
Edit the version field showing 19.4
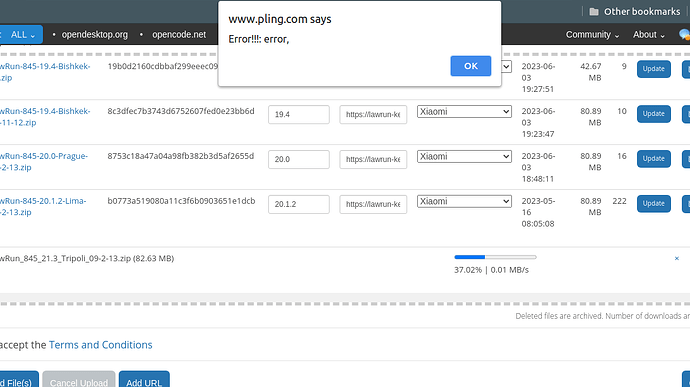click(x=299, y=114)
